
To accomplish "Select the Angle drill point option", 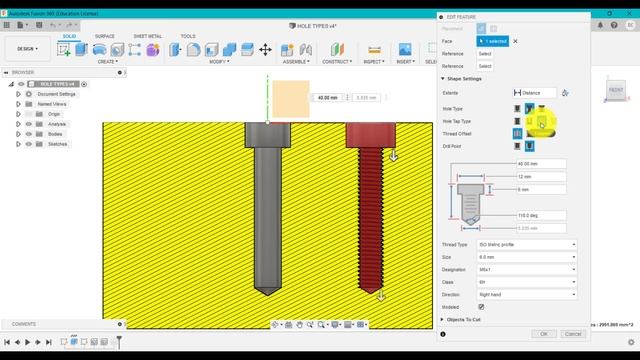I will pos(529,146).
